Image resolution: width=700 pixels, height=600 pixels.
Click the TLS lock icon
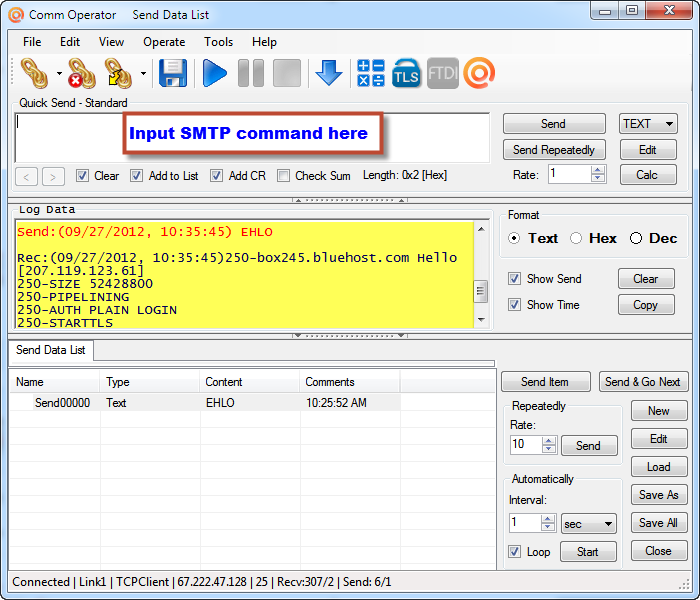click(406, 73)
